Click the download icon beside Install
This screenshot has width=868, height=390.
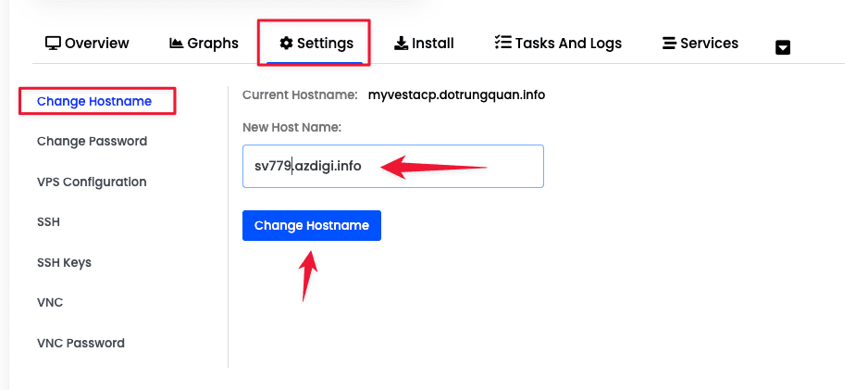pos(401,44)
